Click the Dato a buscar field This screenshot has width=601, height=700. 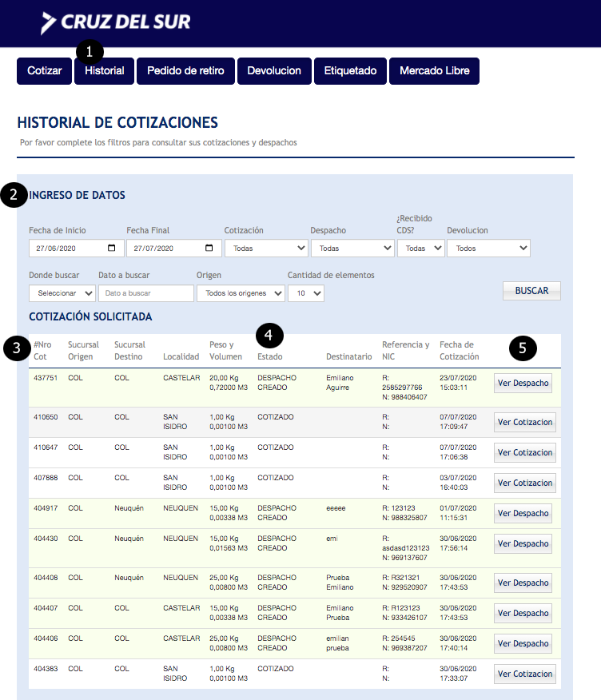[x=145, y=293]
